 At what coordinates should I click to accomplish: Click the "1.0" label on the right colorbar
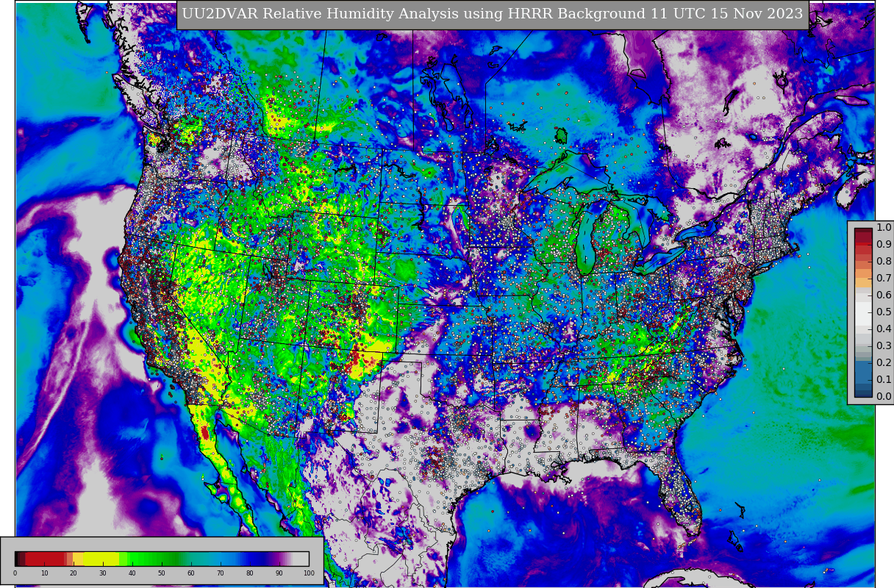click(x=884, y=228)
